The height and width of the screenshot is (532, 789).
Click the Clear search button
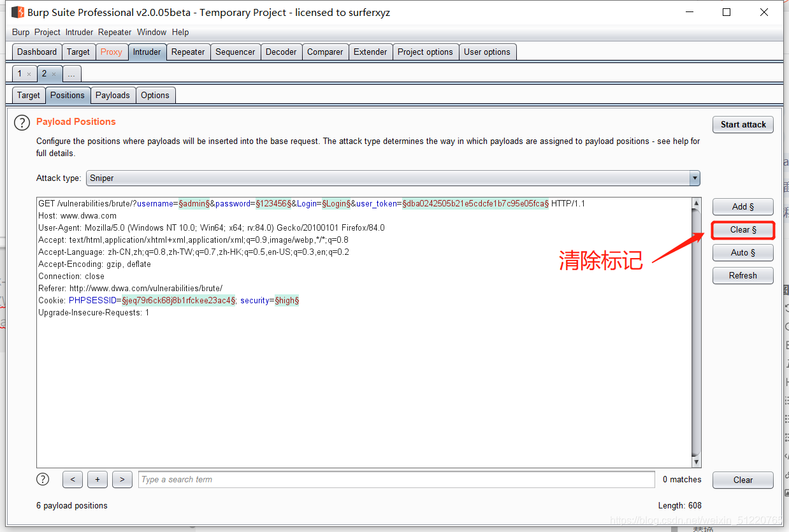(x=743, y=480)
